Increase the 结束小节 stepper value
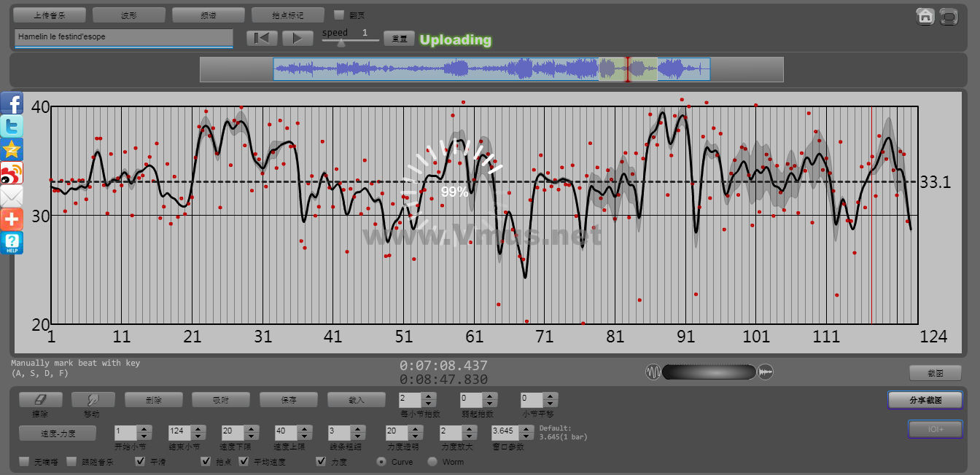Image resolution: width=980 pixels, height=475 pixels. click(x=198, y=429)
